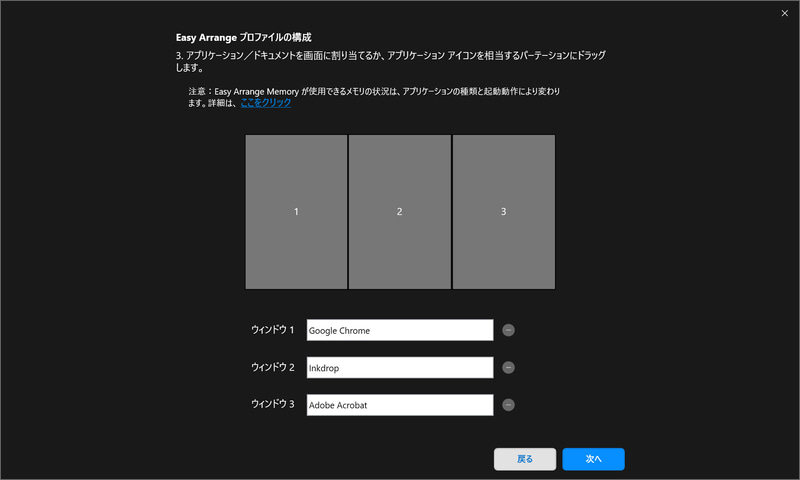This screenshot has width=800, height=480.
Task: Click the ウィンドウ 3 label
Action: [x=272, y=404]
